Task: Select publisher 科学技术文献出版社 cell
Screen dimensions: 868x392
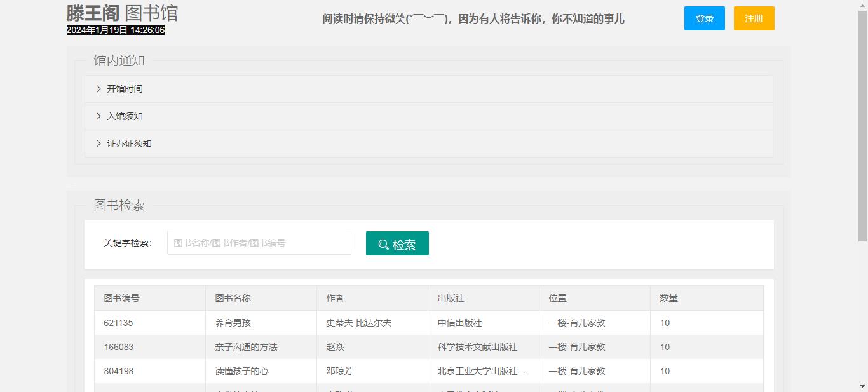Action: click(484, 347)
